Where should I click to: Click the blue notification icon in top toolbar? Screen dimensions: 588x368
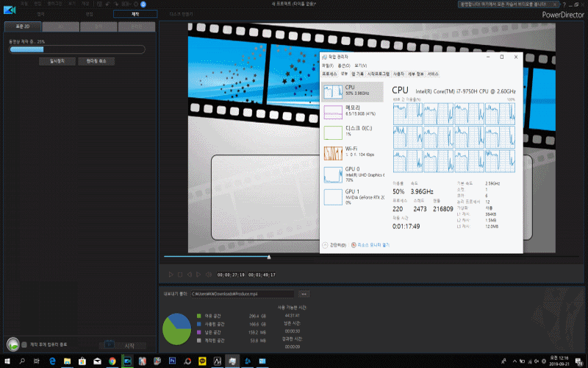point(143,4)
